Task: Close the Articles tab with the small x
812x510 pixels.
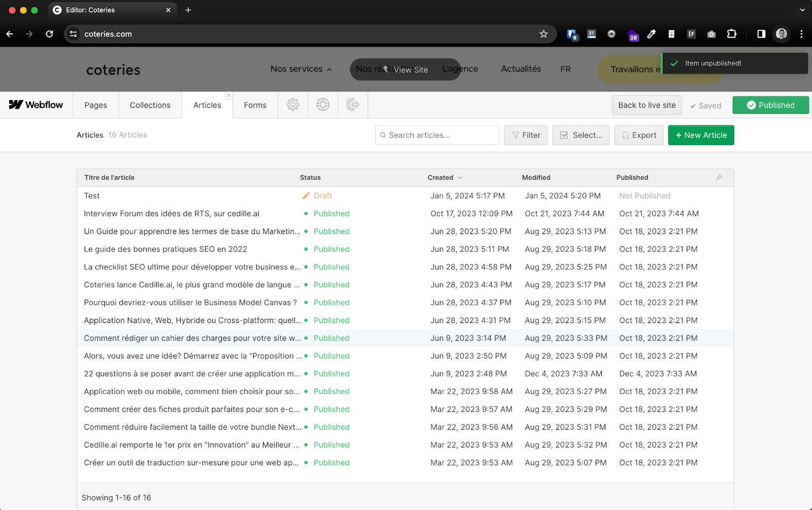Action: click(229, 95)
